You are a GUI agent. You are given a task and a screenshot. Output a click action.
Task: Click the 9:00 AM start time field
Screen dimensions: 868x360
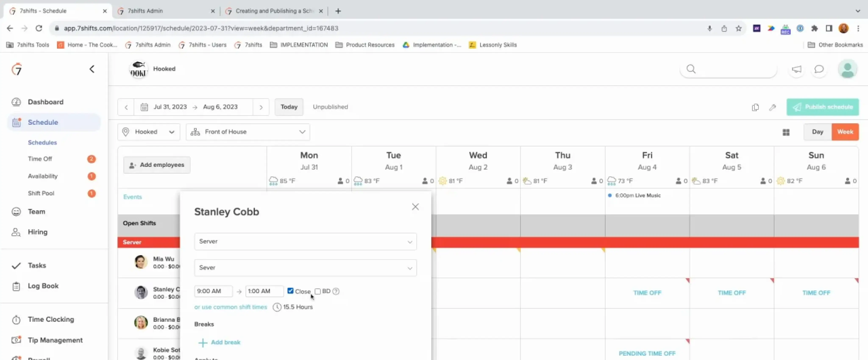[213, 291]
